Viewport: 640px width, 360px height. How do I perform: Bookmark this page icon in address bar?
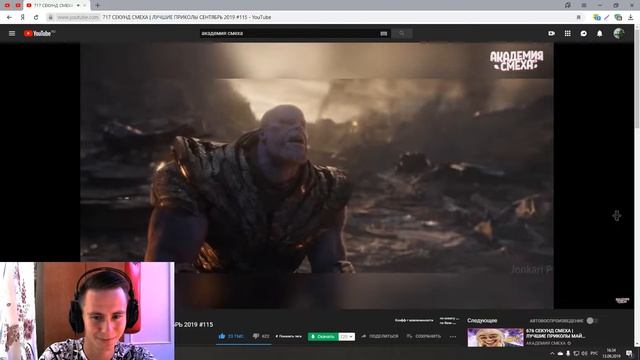(578, 17)
